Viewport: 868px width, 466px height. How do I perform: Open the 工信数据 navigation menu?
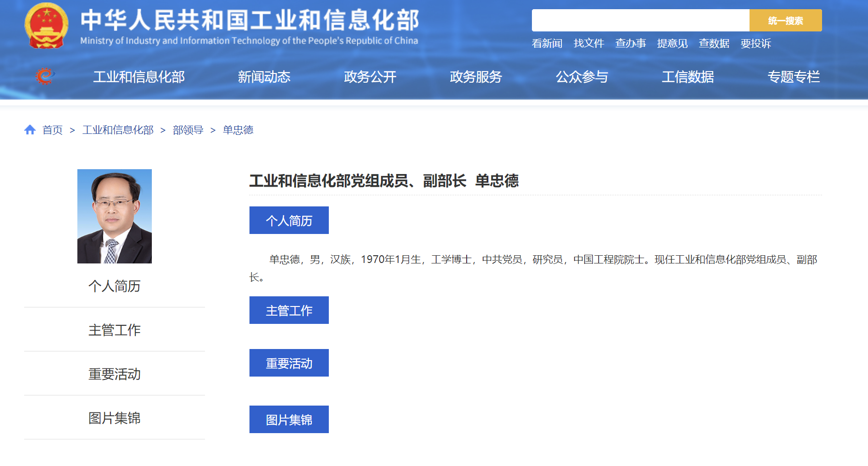pos(688,77)
